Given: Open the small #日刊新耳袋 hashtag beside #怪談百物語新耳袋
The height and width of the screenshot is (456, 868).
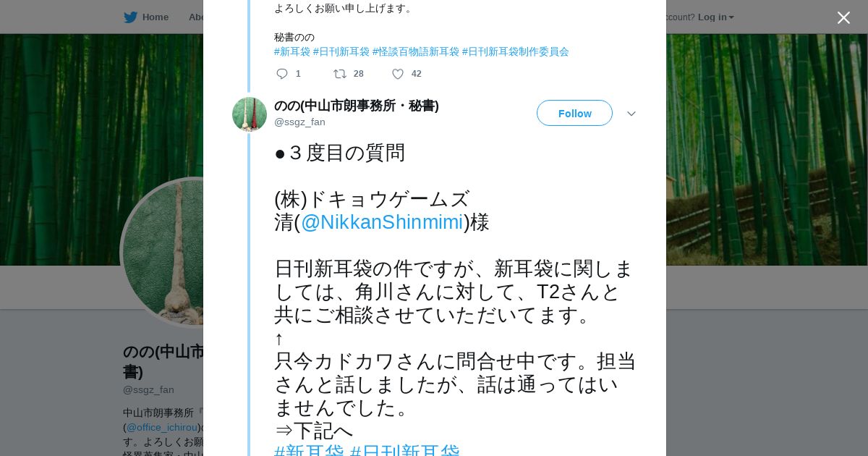Looking at the screenshot, I should pyautogui.click(x=341, y=51).
